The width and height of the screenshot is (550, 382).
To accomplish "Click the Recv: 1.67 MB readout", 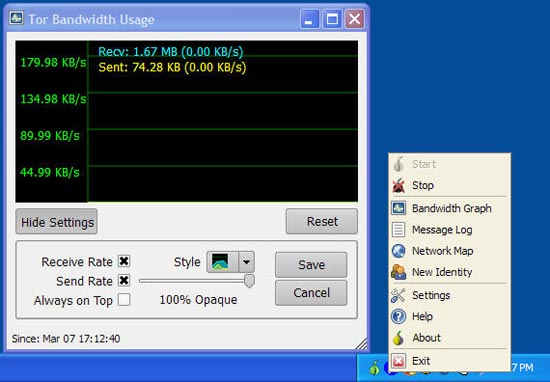I will [x=170, y=52].
